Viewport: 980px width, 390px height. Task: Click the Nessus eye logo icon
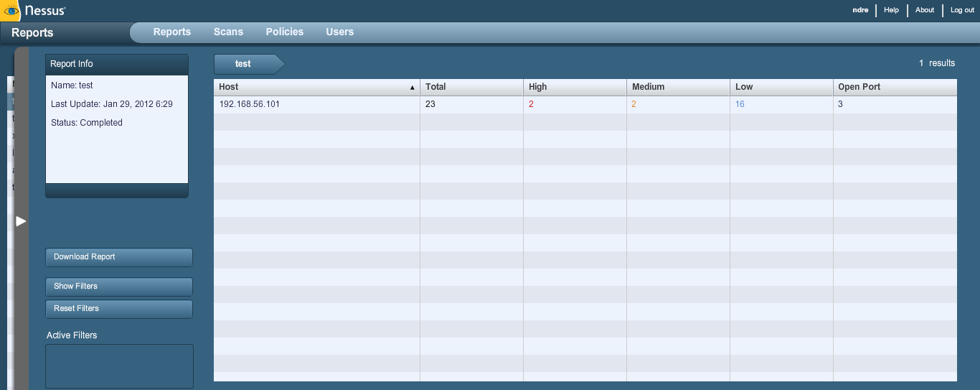click(x=10, y=11)
